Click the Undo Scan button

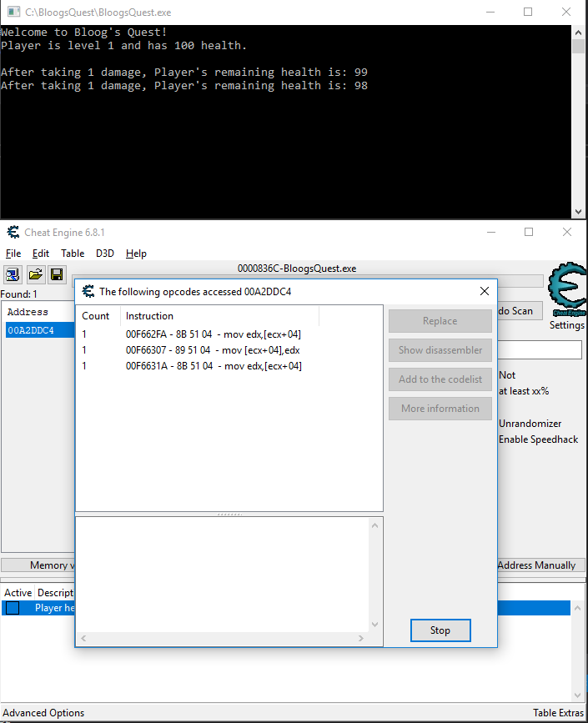[x=520, y=311]
